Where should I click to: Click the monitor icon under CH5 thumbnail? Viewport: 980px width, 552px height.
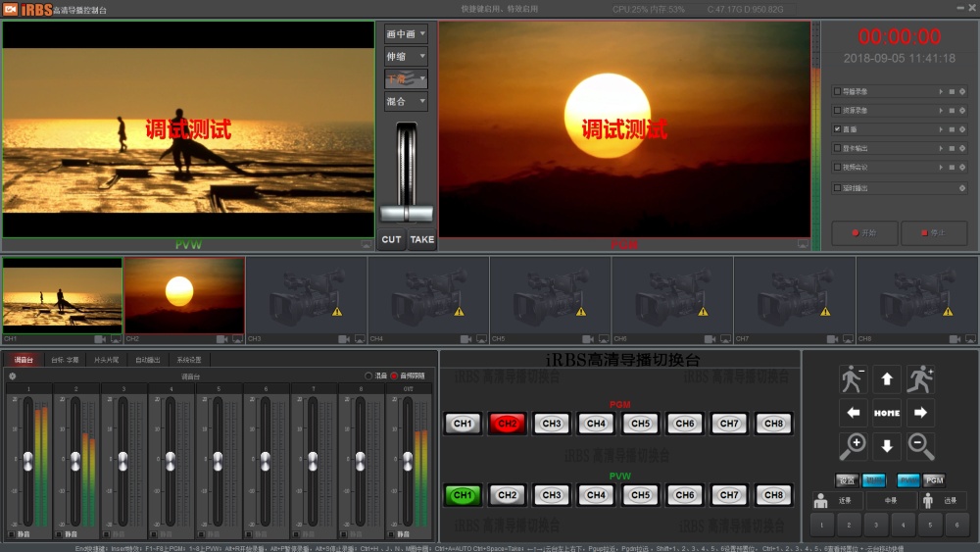(603, 339)
